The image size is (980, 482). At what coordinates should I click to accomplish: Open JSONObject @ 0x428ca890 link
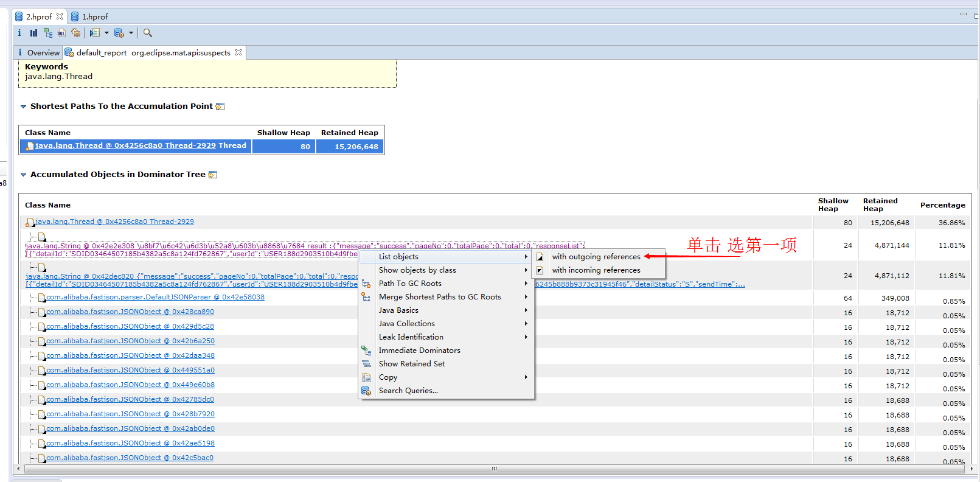tap(130, 312)
